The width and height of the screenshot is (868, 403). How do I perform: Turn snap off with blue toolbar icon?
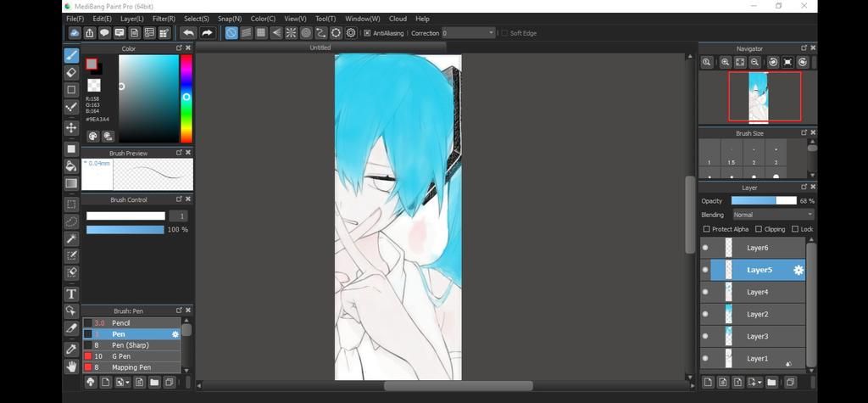231,33
